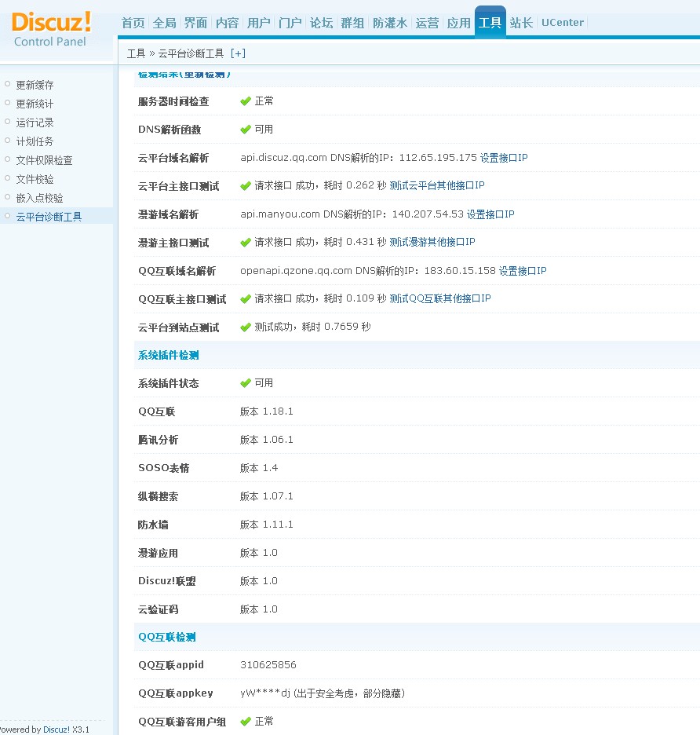Screen dimensions: 700x735
Task: Select 嵌入点校验 in the sidebar
Action: coord(39,198)
